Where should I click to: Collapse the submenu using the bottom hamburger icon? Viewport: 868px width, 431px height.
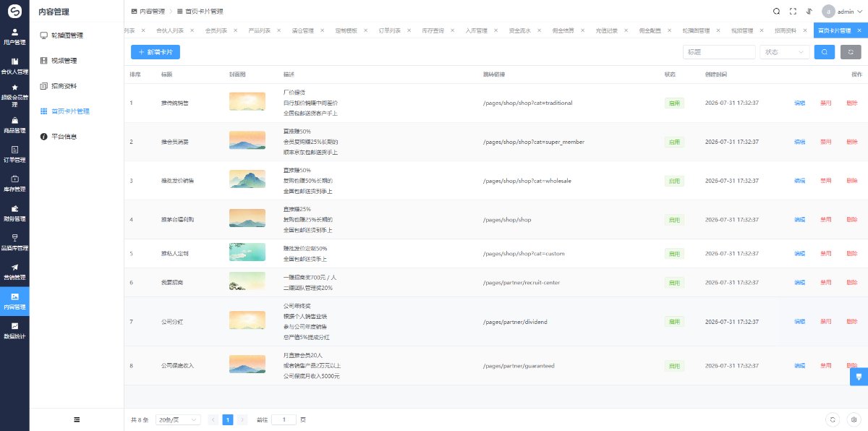pyautogui.click(x=77, y=419)
